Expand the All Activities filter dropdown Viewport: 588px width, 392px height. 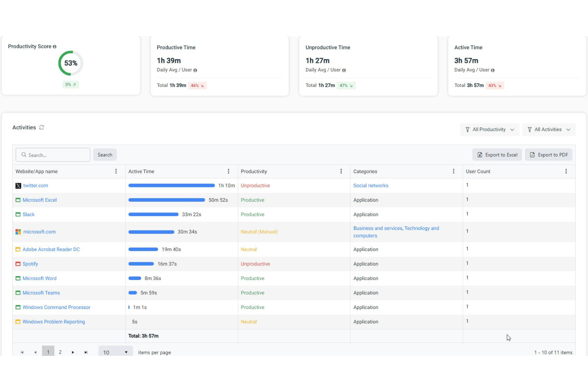[x=549, y=129]
